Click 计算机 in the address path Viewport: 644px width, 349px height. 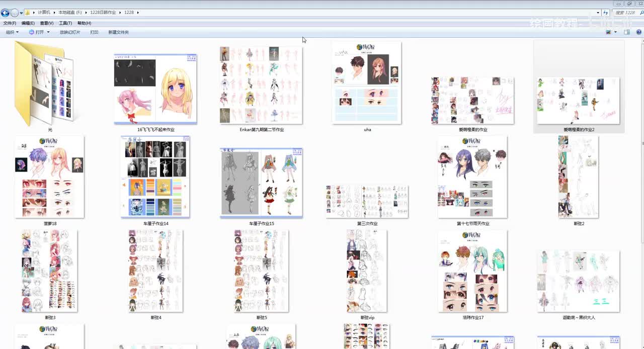coord(44,13)
